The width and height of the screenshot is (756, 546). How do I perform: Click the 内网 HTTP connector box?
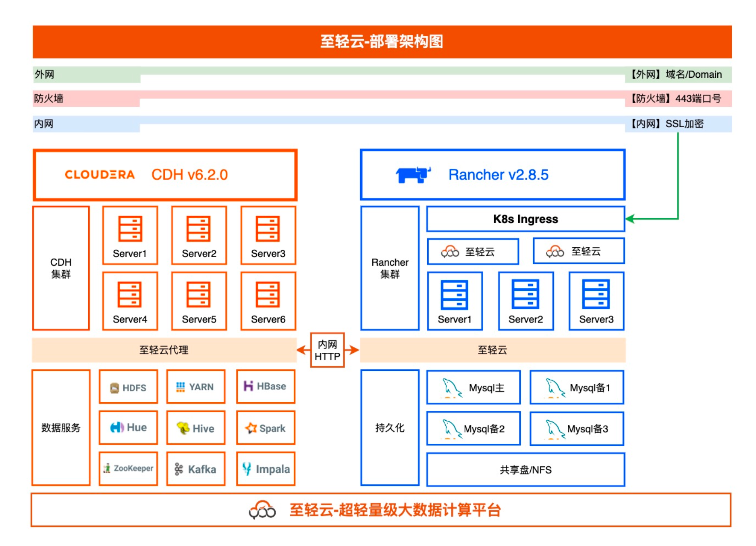(327, 350)
